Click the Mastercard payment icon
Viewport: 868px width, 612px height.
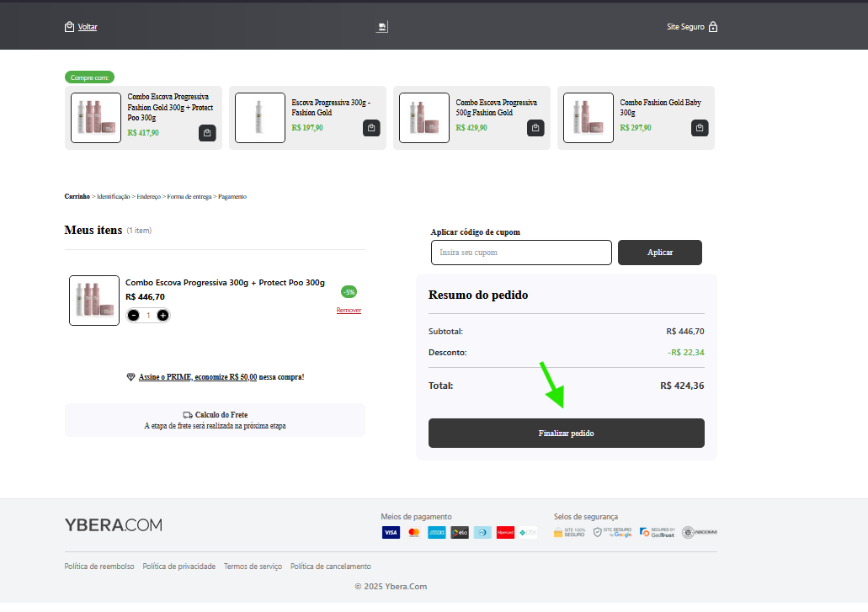(413, 532)
